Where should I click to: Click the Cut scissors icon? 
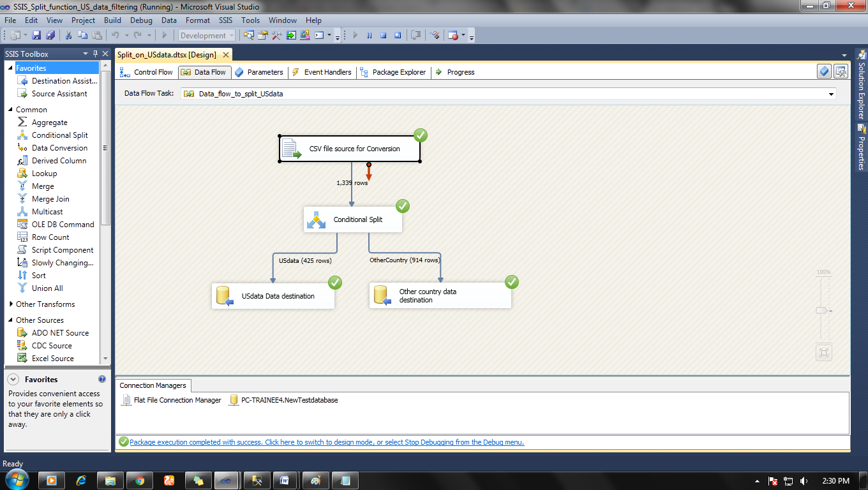(x=68, y=36)
